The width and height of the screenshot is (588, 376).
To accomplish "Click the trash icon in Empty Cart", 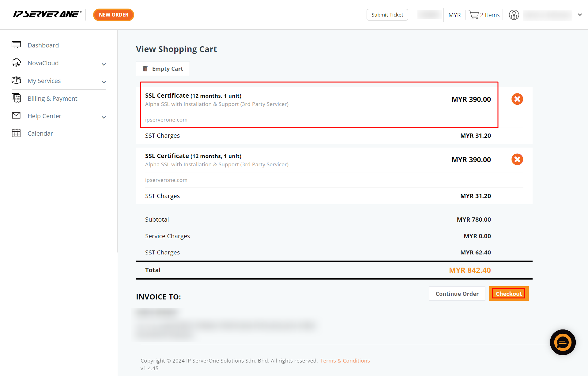I will [145, 69].
